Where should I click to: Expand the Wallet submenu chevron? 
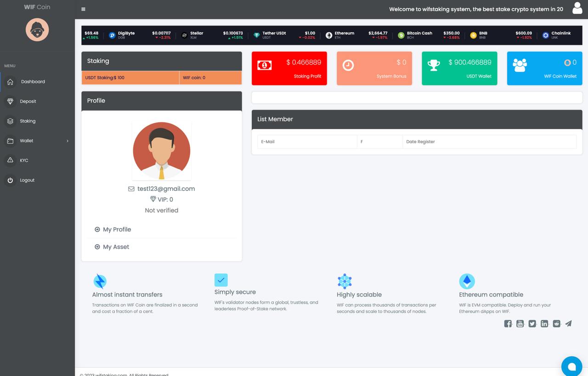68,141
